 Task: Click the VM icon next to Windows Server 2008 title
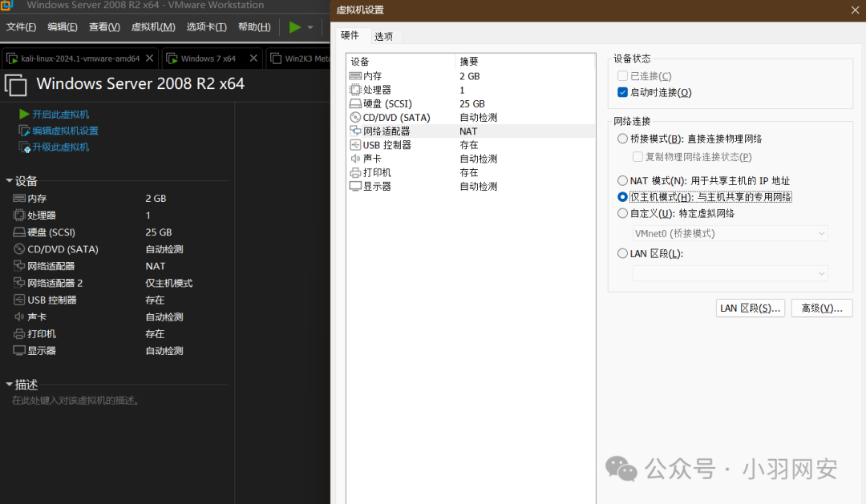click(x=15, y=85)
